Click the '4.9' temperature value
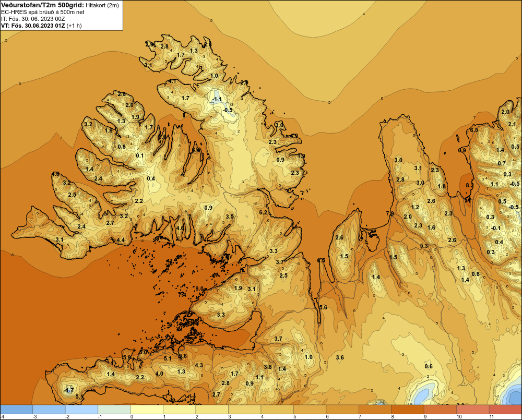522x420 pixels. click(293, 136)
